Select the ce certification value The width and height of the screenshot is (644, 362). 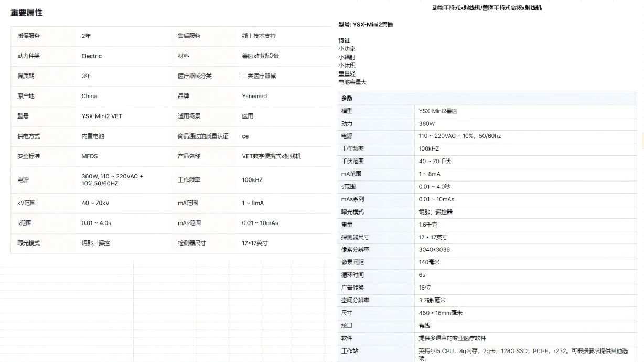pyautogui.click(x=245, y=136)
